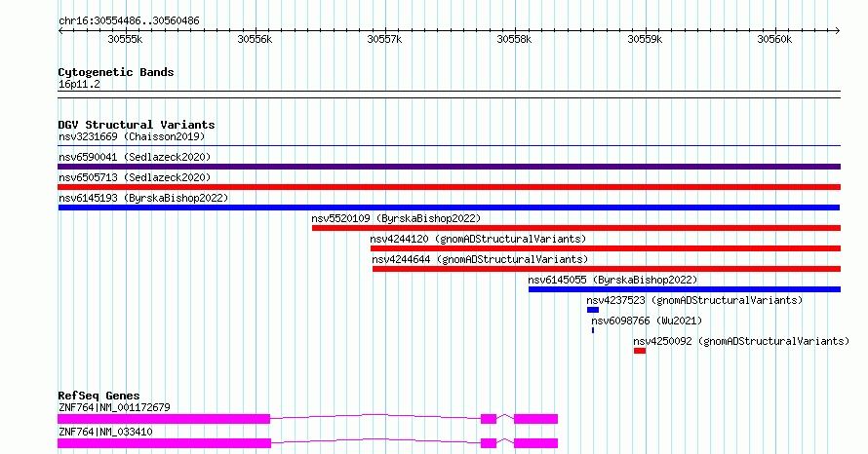This screenshot has width=868, height=454.
Task: Select the purple nsv6590041 variant bar
Action: click(449, 167)
